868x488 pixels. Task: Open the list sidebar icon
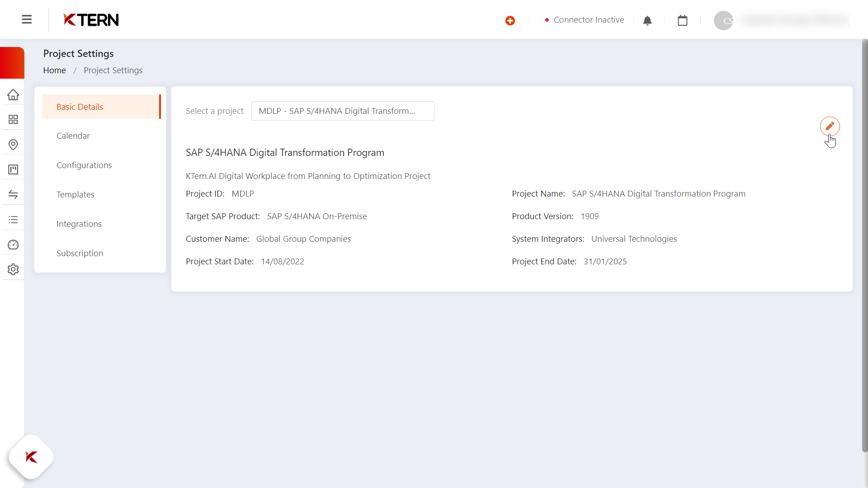click(13, 220)
